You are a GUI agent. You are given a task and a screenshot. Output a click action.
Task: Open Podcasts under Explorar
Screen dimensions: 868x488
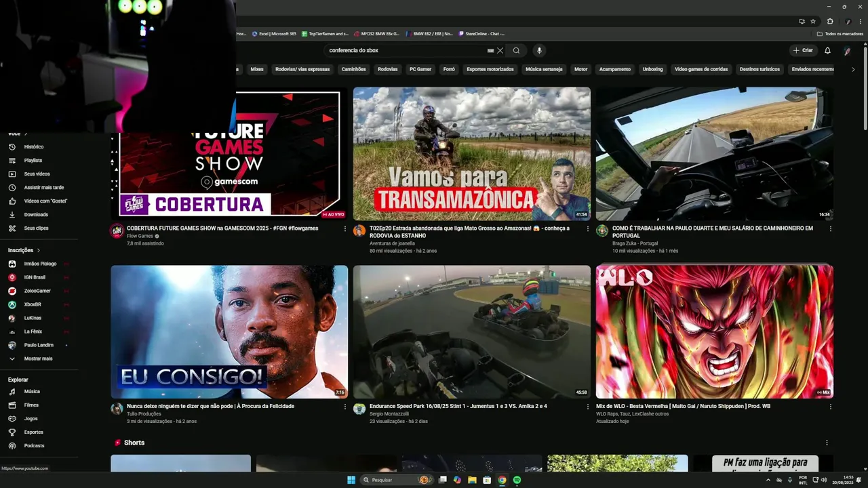[34, 445]
